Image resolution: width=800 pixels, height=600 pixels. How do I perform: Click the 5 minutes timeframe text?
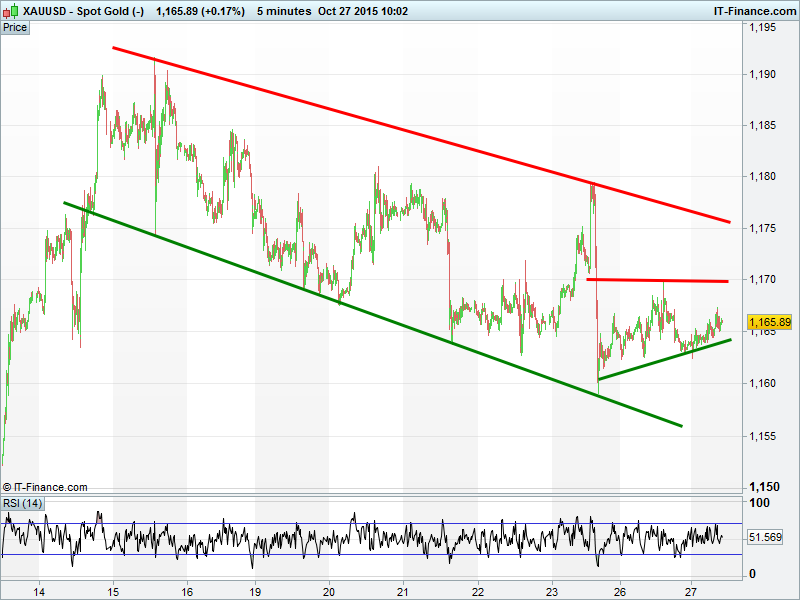click(x=284, y=11)
